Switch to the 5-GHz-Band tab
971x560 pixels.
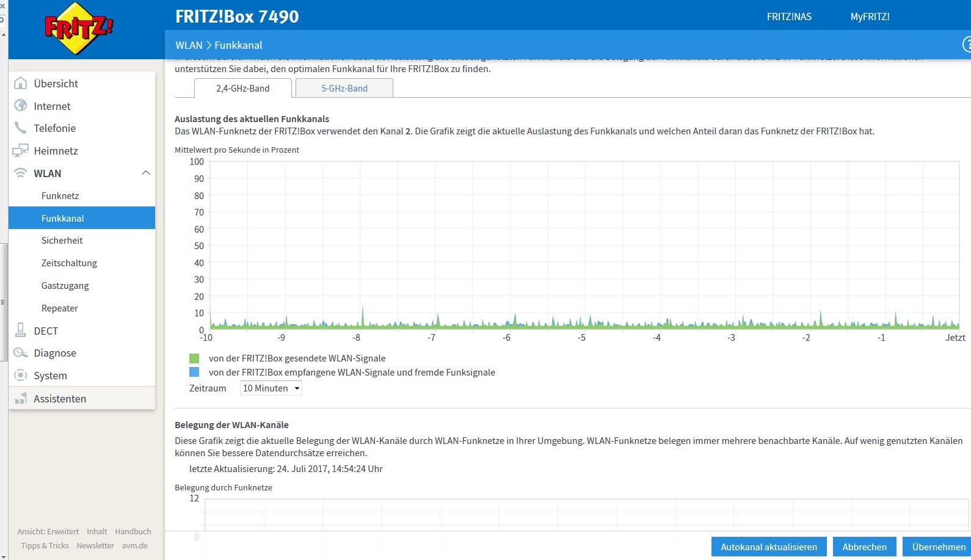point(344,88)
